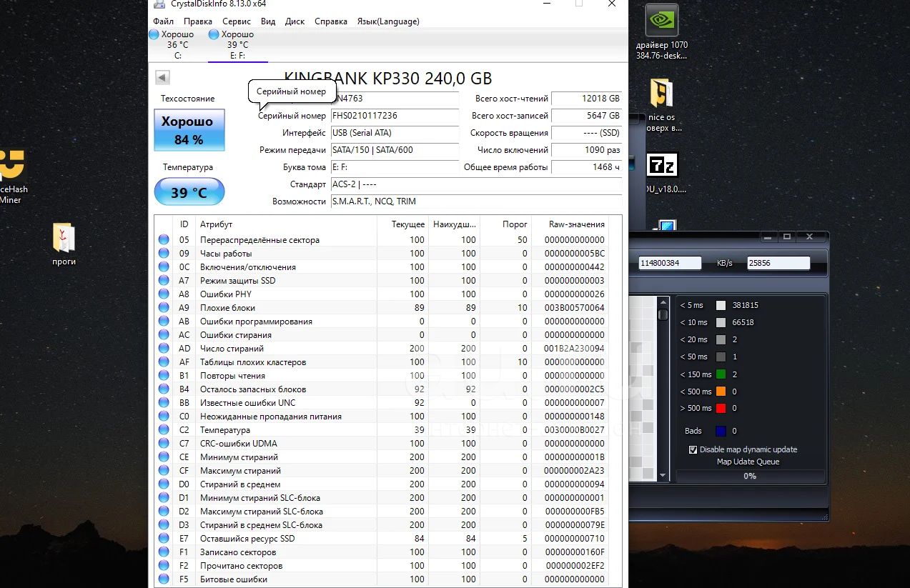This screenshot has height=588, width=910.
Task: Select the orb for Таблицы плохих кластеров
Action: click(164, 362)
